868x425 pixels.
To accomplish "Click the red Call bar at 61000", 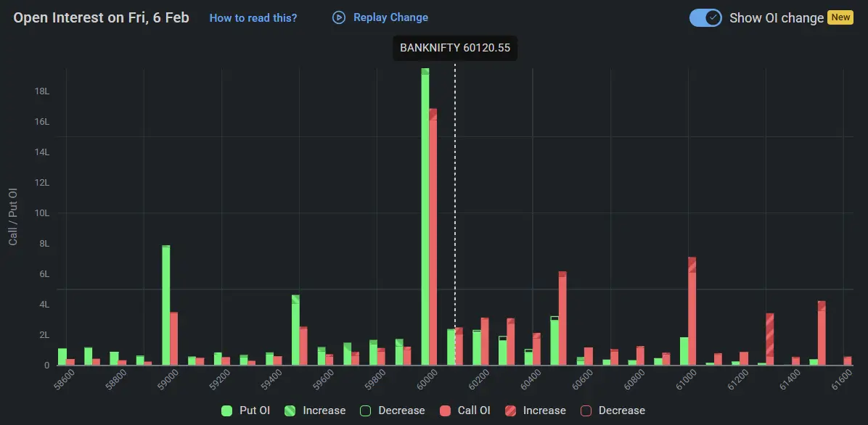I will pyautogui.click(x=692, y=311).
